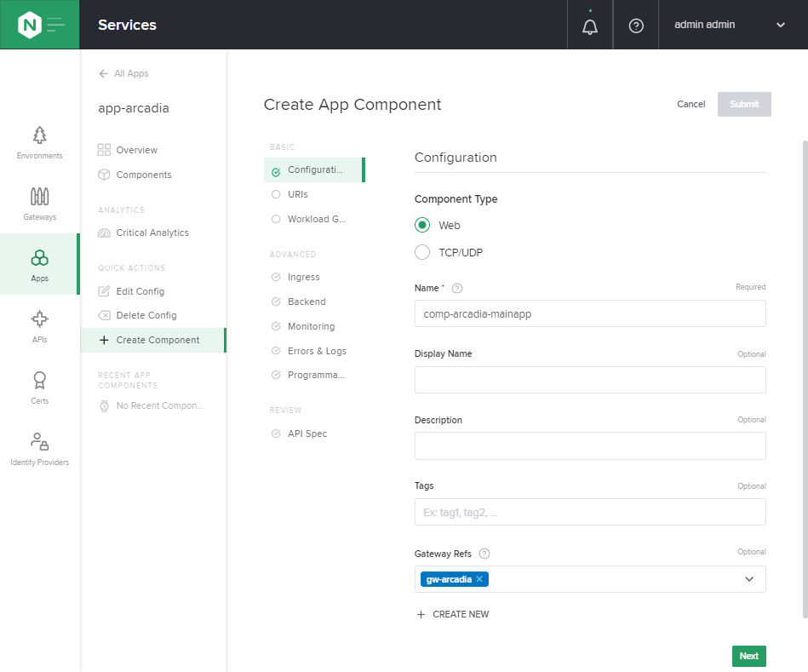Click the Name input field
The width and height of the screenshot is (808, 672).
point(590,313)
